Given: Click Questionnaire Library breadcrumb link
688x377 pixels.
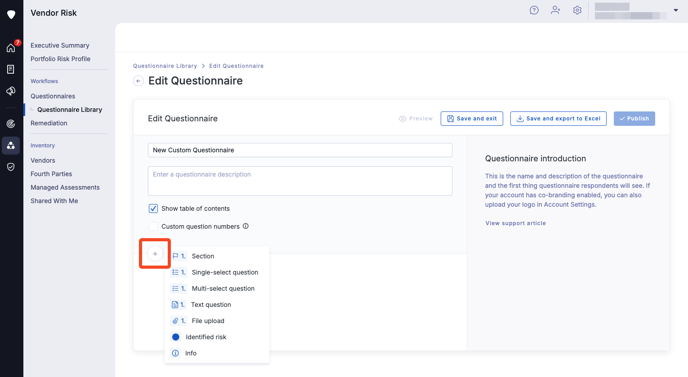Looking at the screenshot, I should click(x=165, y=66).
